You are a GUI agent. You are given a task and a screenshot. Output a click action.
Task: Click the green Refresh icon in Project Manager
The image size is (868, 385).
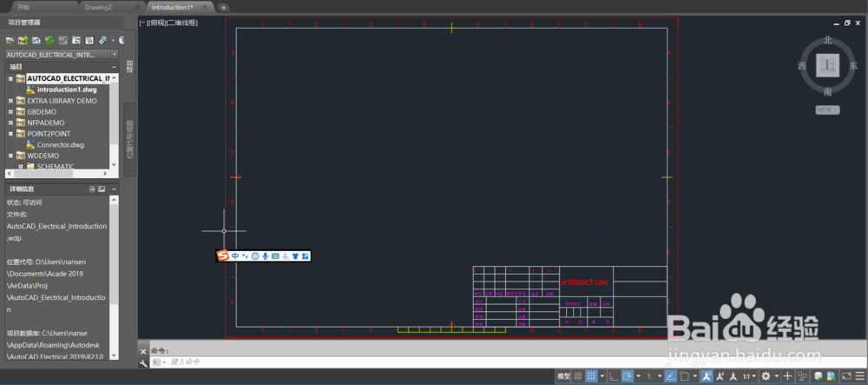coord(49,41)
